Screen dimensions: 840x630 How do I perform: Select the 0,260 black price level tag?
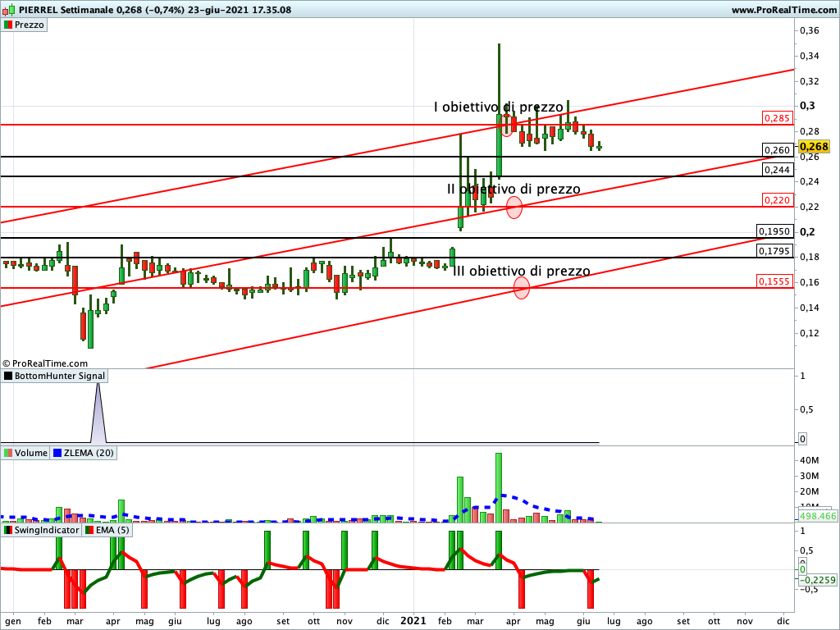777,150
